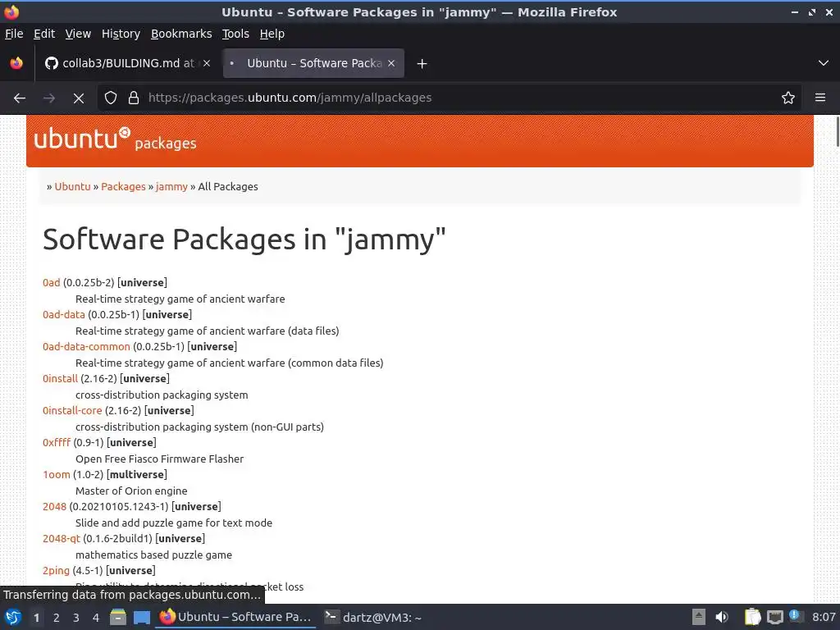Open the View menu
The image size is (840, 630).
pos(78,34)
